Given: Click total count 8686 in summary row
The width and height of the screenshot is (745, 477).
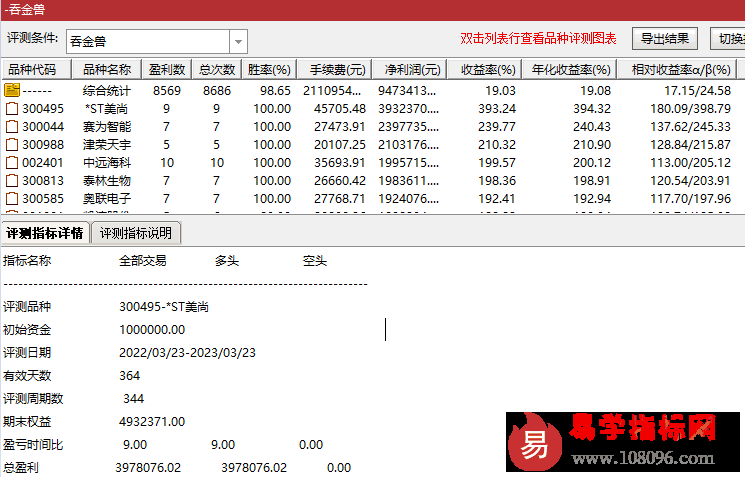Looking at the screenshot, I should pyautogui.click(x=217, y=91).
